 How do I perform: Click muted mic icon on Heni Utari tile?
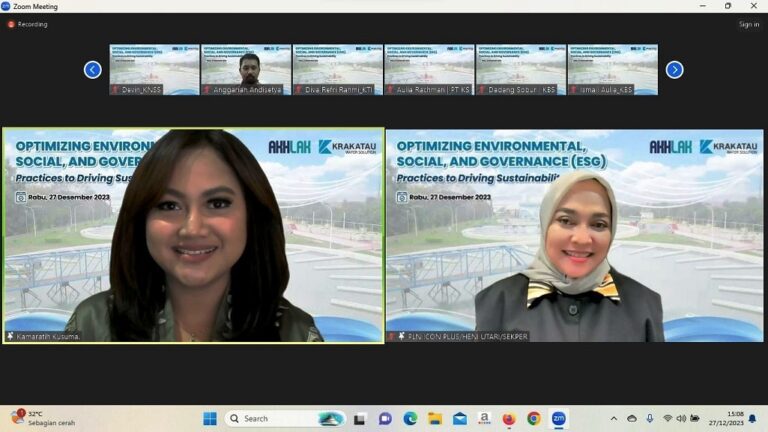point(392,336)
